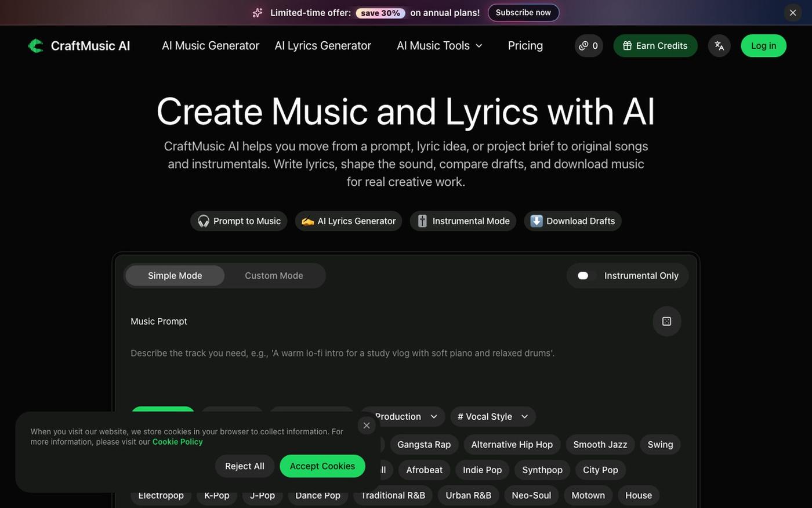This screenshot has width=812, height=508.
Task: Click the dice random prompt icon
Action: pyautogui.click(x=666, y=321)
